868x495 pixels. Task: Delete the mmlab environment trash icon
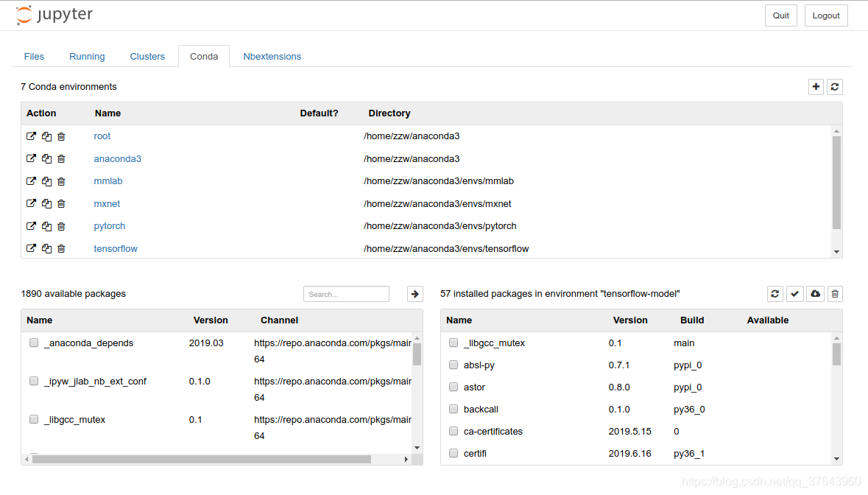pyautogui.click(x=61, y=181)
